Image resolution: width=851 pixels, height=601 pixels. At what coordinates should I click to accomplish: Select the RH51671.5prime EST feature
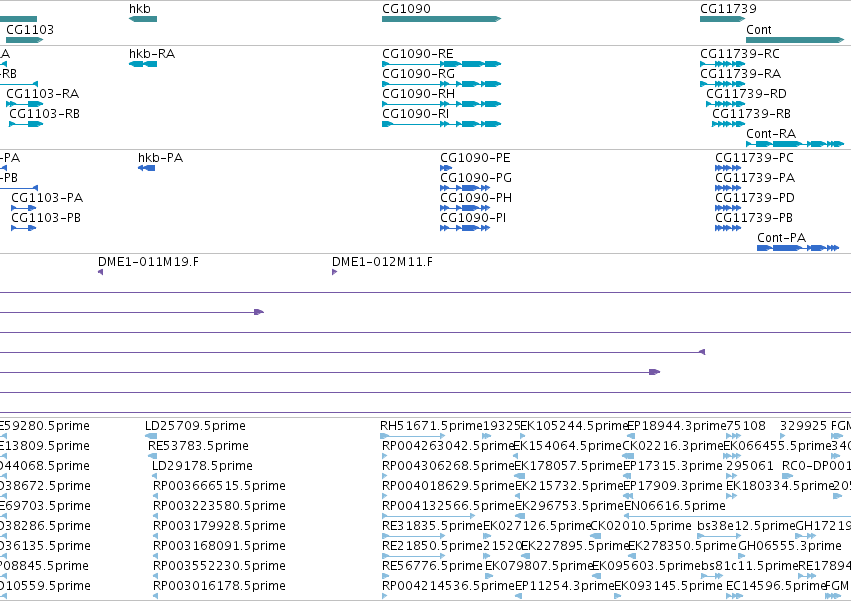(x=413, y=436)
